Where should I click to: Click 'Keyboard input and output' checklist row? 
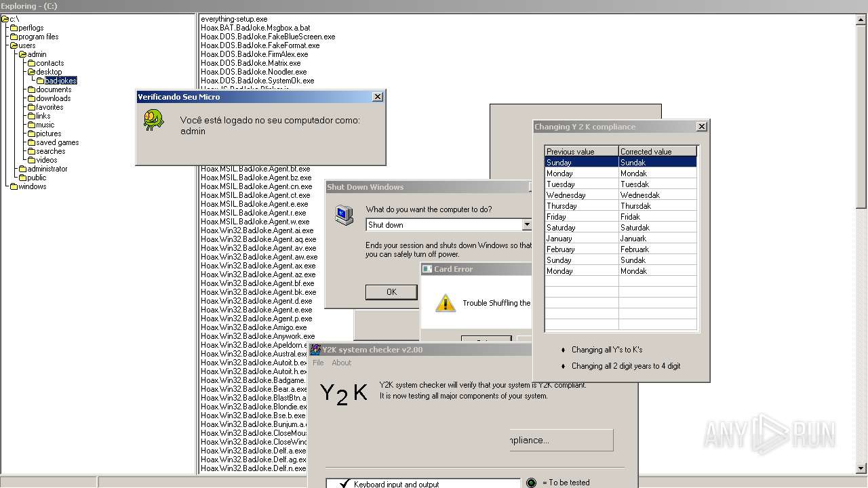point(422,484)
